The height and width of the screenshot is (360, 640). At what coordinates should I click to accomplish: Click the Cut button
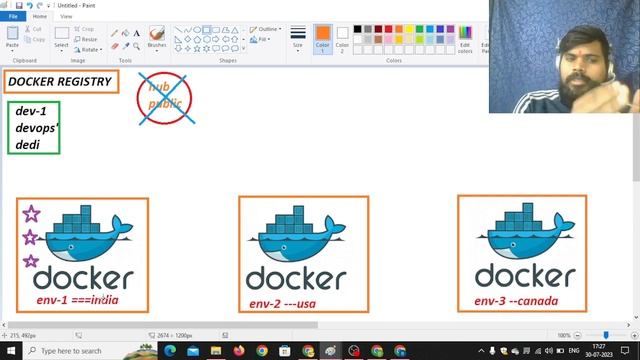point(33,29)
